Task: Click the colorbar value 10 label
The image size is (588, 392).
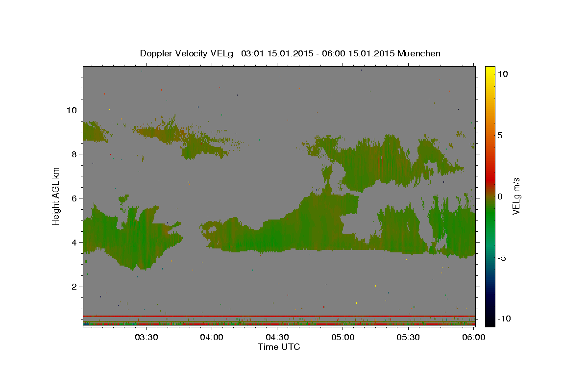Action: (x=502, y=74)
